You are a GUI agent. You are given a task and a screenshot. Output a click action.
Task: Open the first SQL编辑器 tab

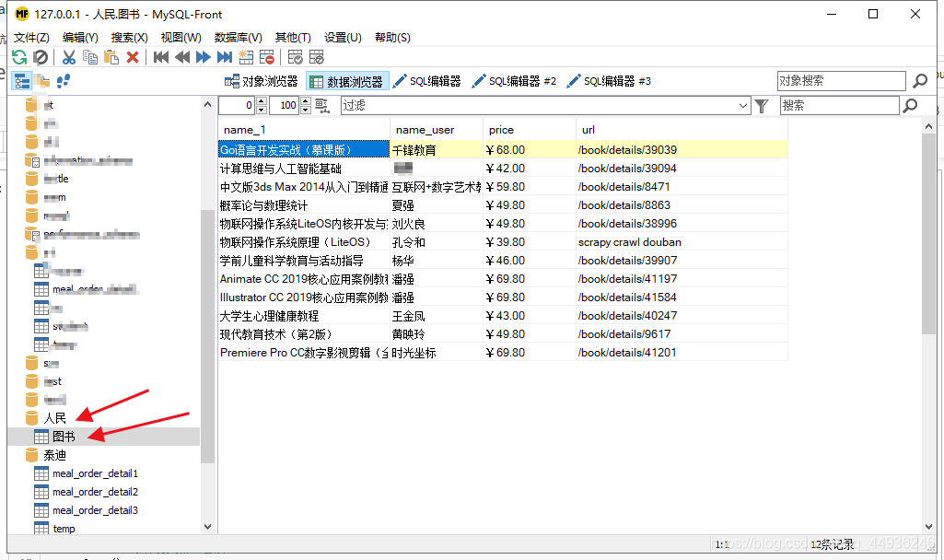(426, 81)
